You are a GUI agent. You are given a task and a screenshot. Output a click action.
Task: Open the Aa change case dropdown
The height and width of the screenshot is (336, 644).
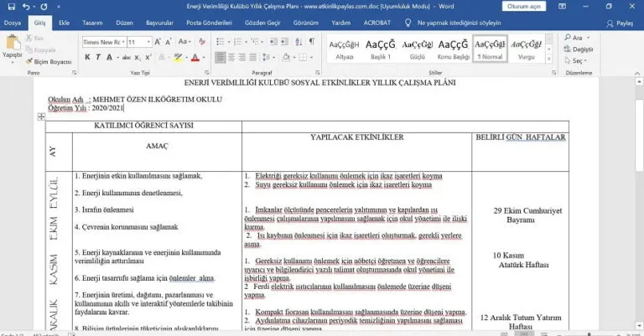coord(184,42)
